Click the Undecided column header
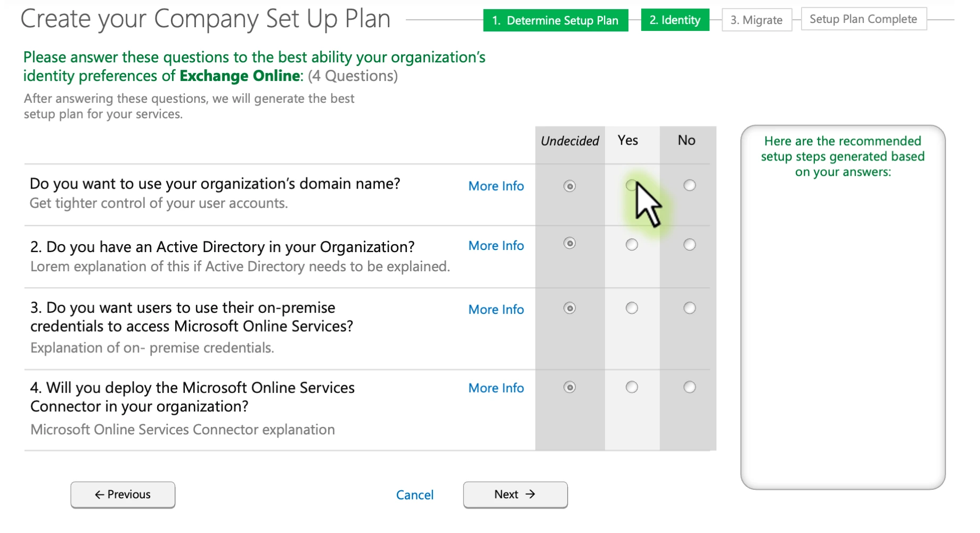 [570, 141]
